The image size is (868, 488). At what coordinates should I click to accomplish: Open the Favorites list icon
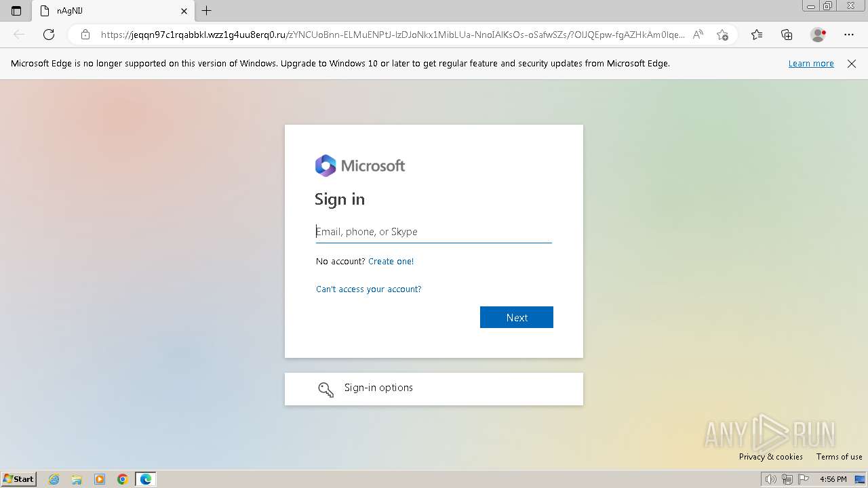click(757, 35)
